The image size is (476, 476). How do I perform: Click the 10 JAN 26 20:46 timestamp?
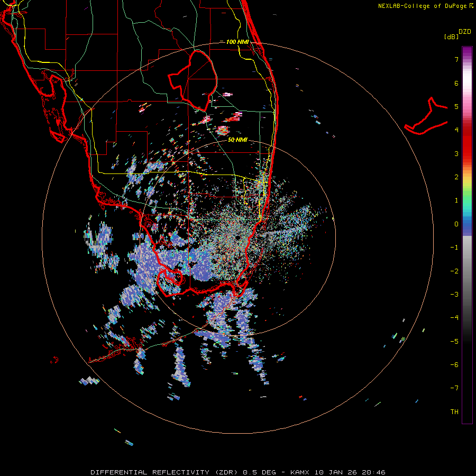pyautogui.click(x=350, y=472)
